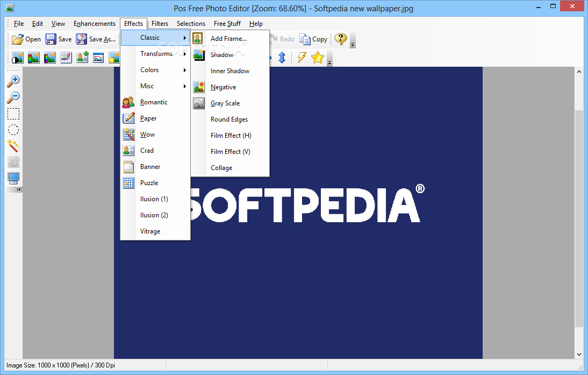Screen dimensions: 588x375
Task: Expand the Colors submenu
Action: click(155, 70)
